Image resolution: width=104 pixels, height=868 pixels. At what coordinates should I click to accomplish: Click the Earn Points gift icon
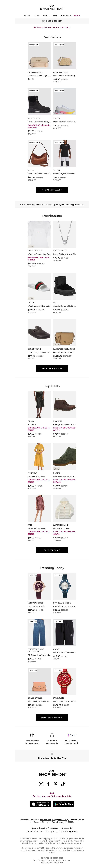(52, 735)
